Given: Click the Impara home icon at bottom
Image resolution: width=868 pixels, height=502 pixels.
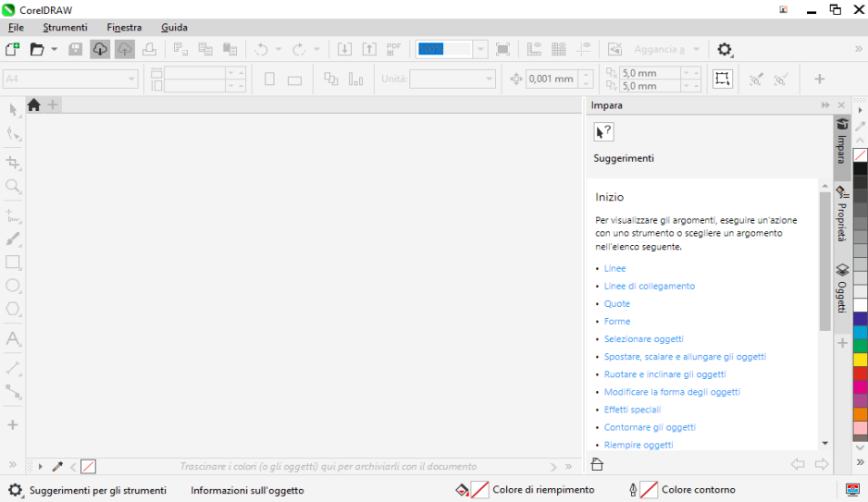Looking at the screenshot, I should [597, 464].
